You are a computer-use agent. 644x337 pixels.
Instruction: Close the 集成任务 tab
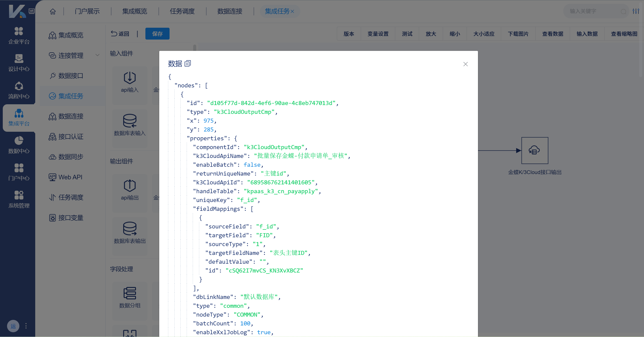(292, 12)
